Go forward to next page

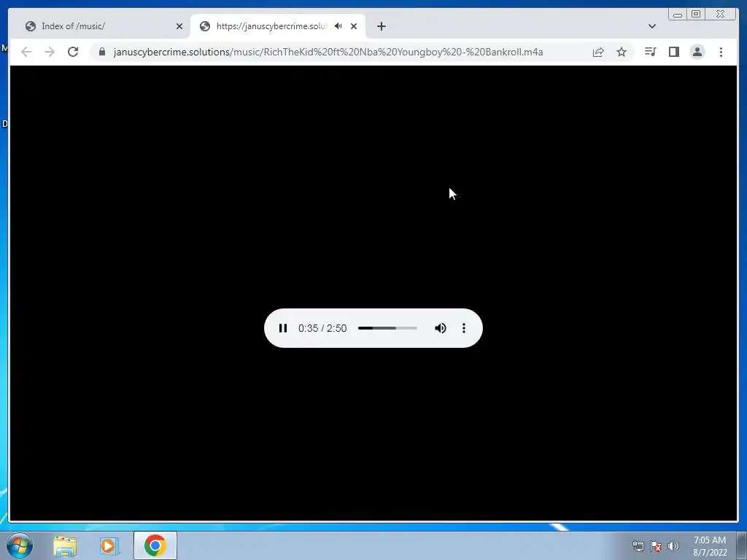click(x=50, y=52)
